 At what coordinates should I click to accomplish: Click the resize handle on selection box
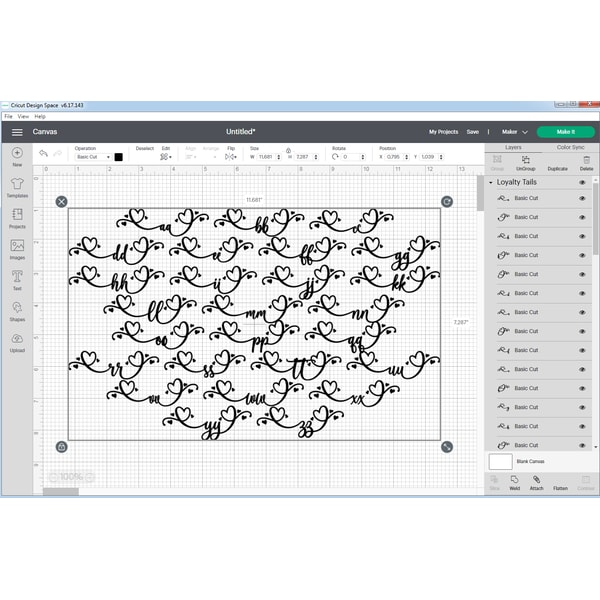click(x=447, y=447)
